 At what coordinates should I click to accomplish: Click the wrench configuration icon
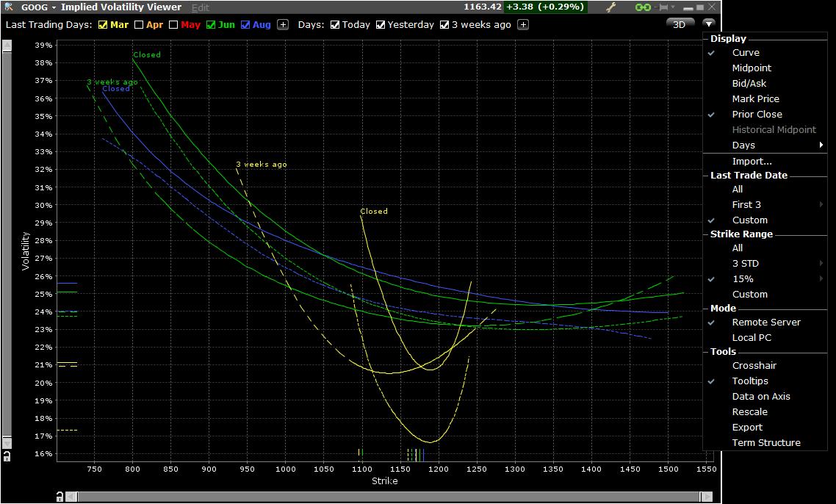(610, 7)
